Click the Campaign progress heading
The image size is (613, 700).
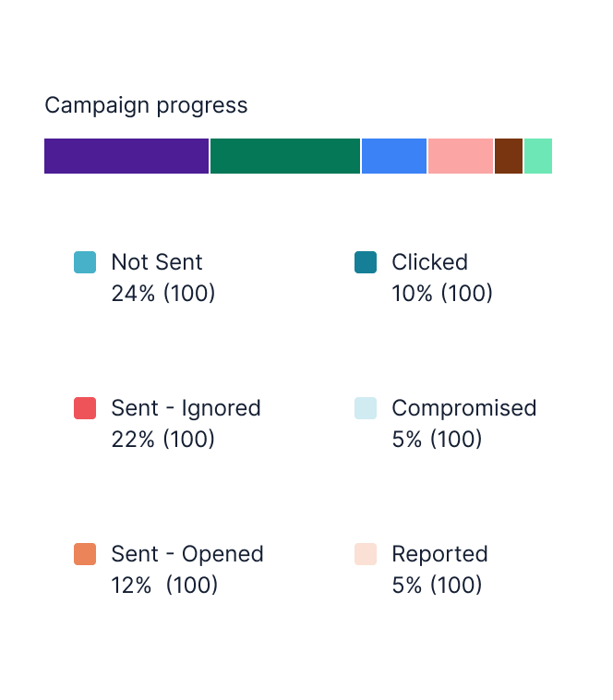click(146, 106)
